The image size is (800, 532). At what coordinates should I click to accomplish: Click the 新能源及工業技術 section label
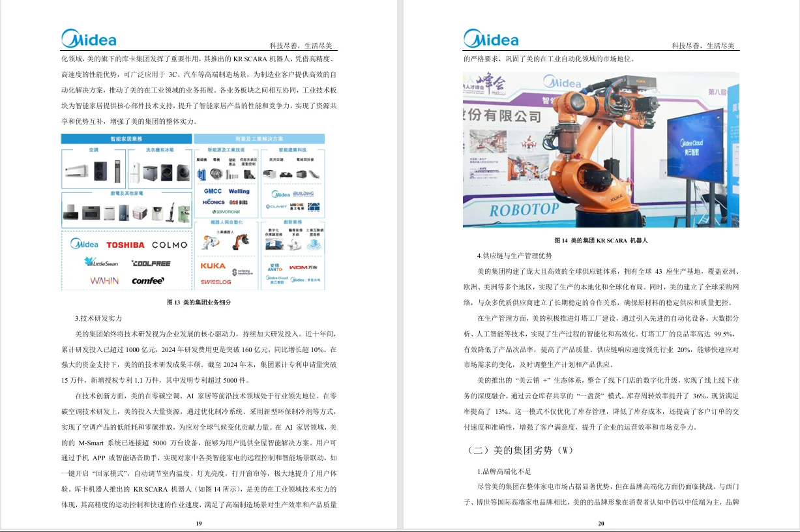226,150
